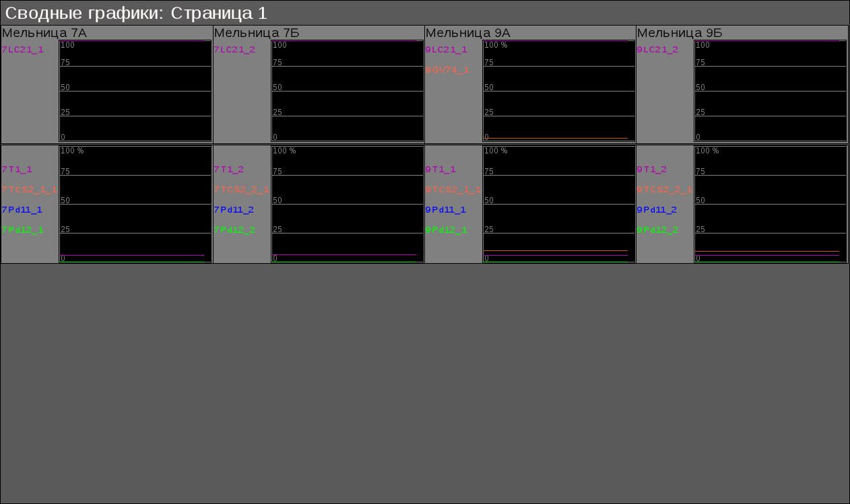Select the 9TCS2_2_1 orange tag
850x504 pixels.
coord(664,190)
